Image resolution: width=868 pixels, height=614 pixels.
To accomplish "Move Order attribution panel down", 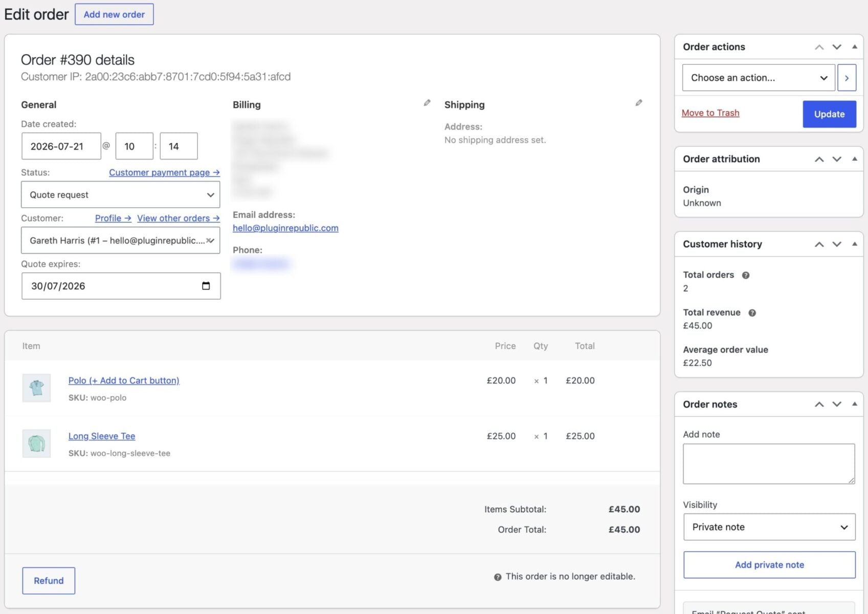I will [837, 159].
